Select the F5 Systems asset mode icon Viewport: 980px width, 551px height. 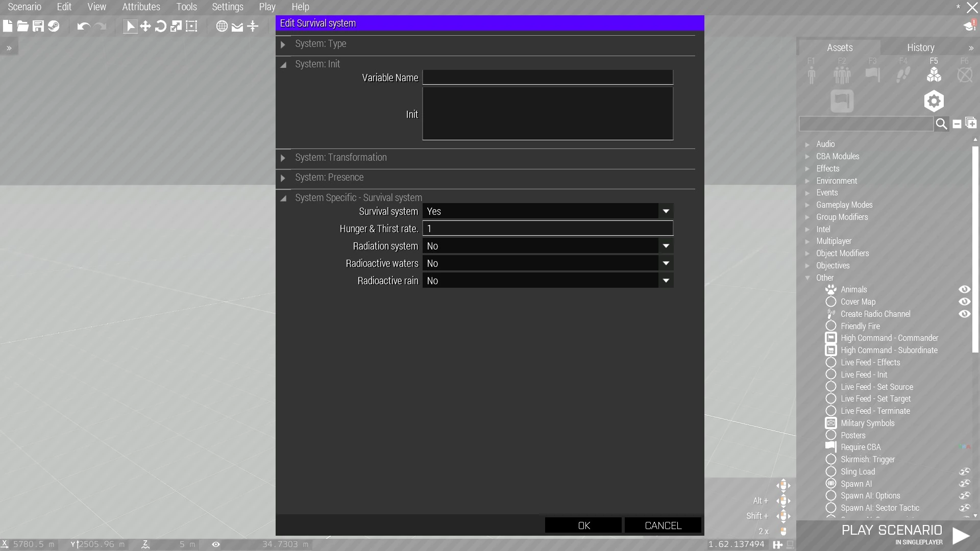[x=934, y=74]
